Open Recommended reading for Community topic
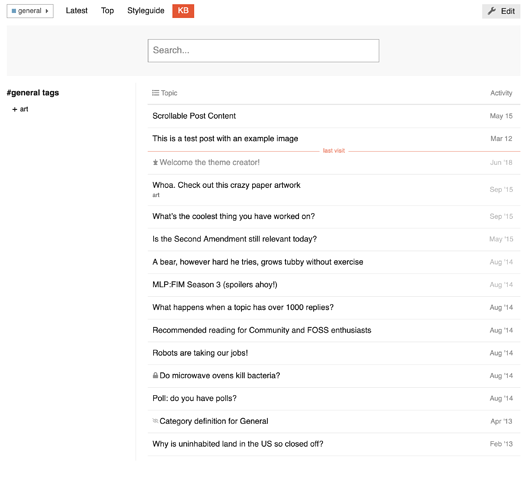528x500 pixels. (262, 330)
